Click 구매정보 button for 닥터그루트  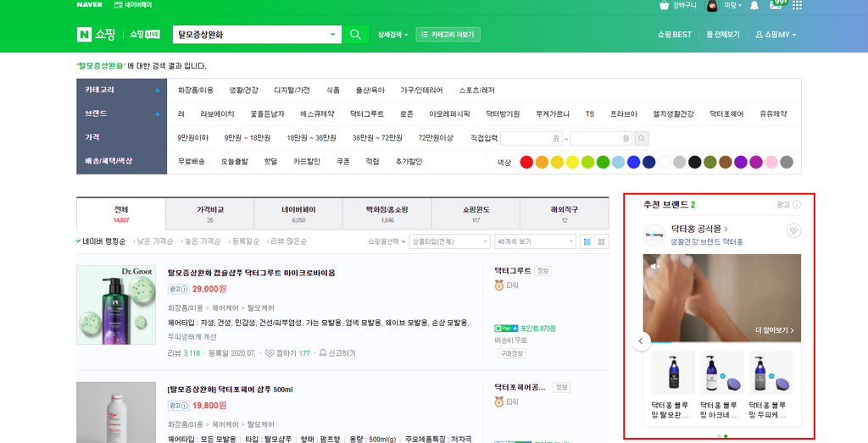(511, 353)
